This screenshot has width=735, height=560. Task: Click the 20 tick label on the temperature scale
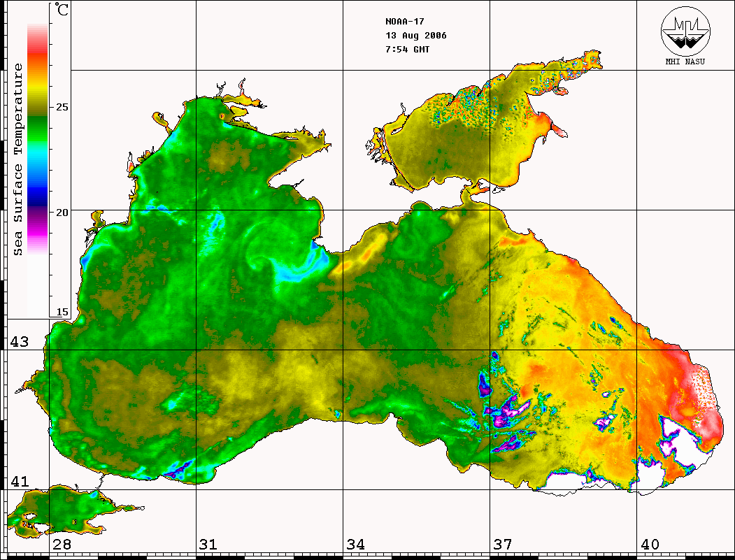click(62, 213)
